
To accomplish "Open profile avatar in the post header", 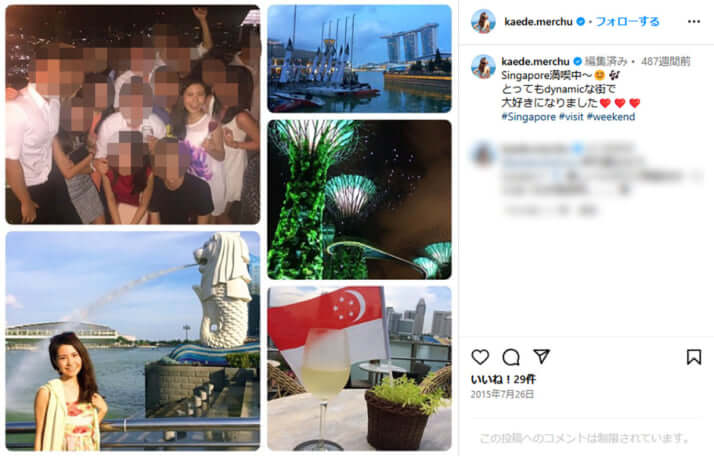I will tap(483, 21).
